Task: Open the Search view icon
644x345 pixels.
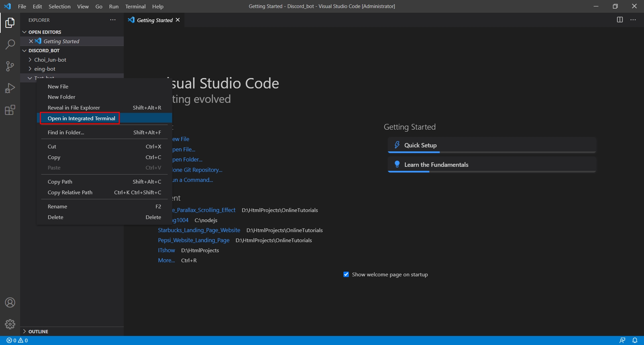Action: [10, 45]
